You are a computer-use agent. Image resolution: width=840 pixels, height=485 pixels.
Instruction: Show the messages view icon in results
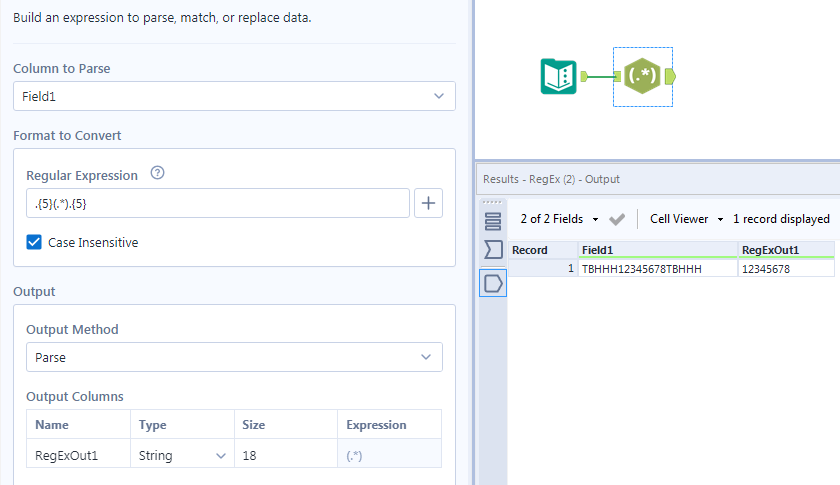tap(493, 220)
